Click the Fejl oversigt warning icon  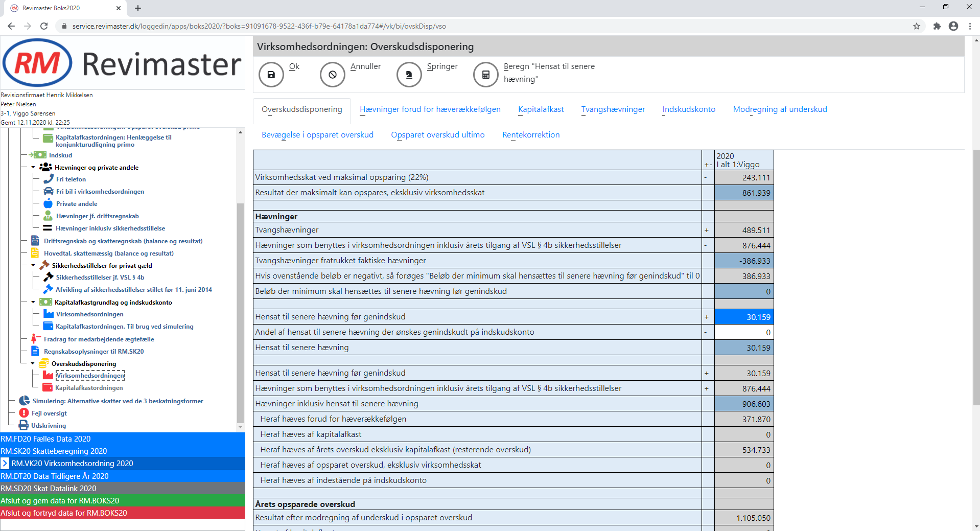pos(24,413)
